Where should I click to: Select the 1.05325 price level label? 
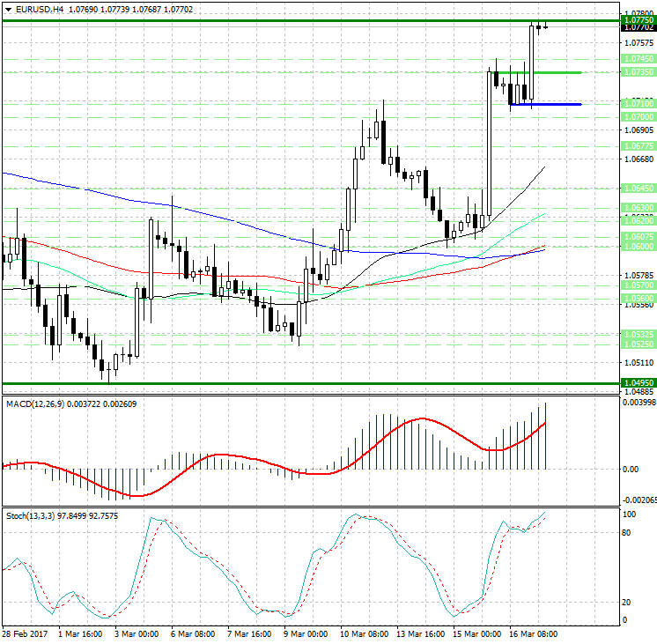click(639, 335)
